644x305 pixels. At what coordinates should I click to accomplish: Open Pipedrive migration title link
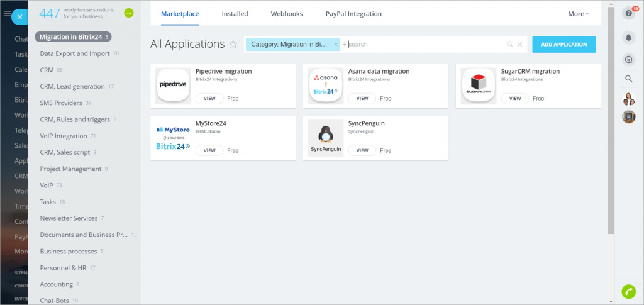[223, 72]
